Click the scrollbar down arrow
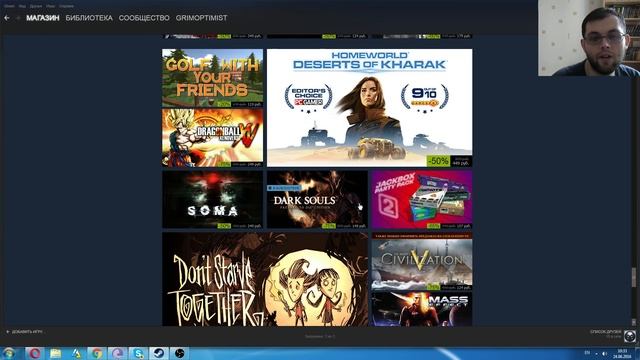Screen dimensions: 640x360 pos(634,322)
